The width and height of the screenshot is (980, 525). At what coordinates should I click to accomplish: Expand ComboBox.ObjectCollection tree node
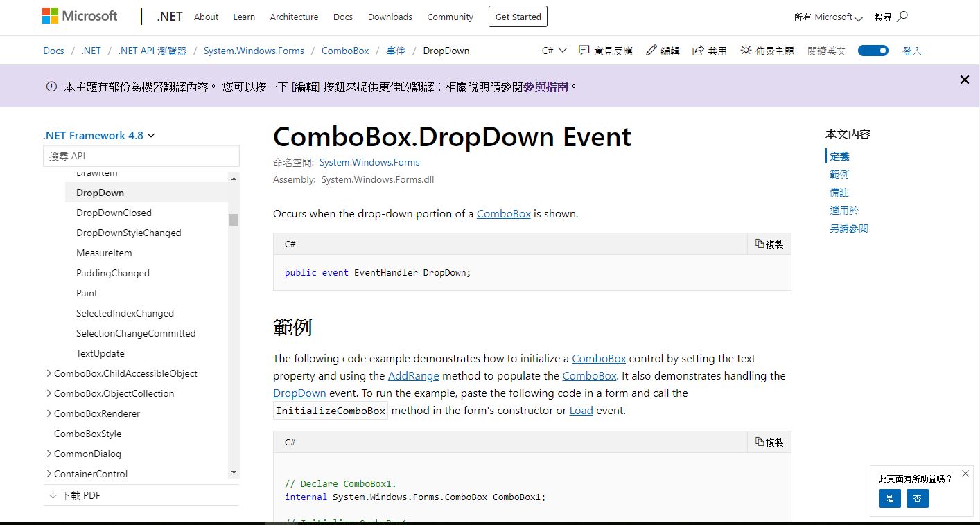(x=49, y=393)
